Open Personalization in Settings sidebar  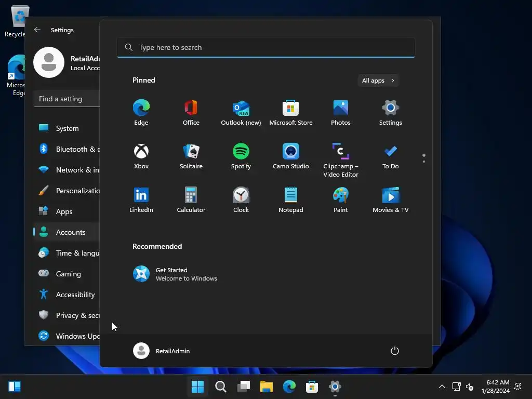coord(67,191)
